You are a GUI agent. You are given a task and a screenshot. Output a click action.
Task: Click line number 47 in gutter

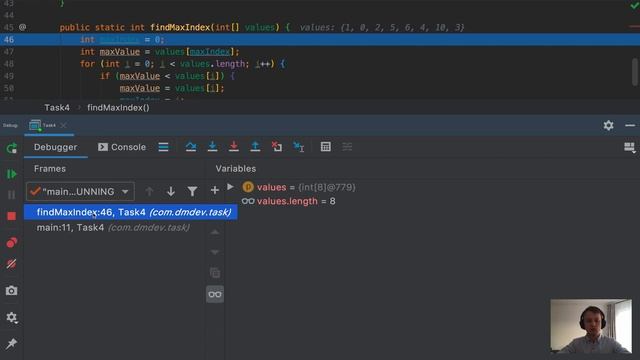pyautogui.click(x=9, y=52)
